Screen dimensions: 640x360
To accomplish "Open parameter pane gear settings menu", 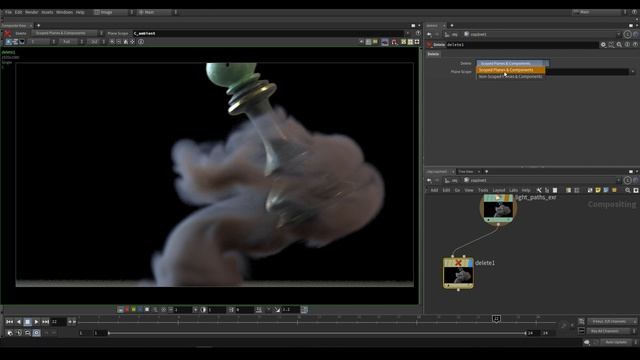I will (603, 45).
